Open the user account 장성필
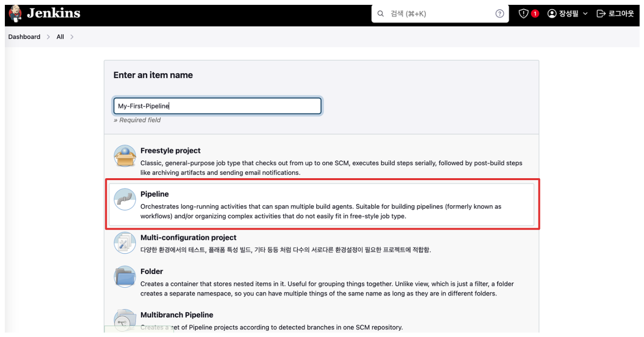The image size is (644, 337). 567,14
